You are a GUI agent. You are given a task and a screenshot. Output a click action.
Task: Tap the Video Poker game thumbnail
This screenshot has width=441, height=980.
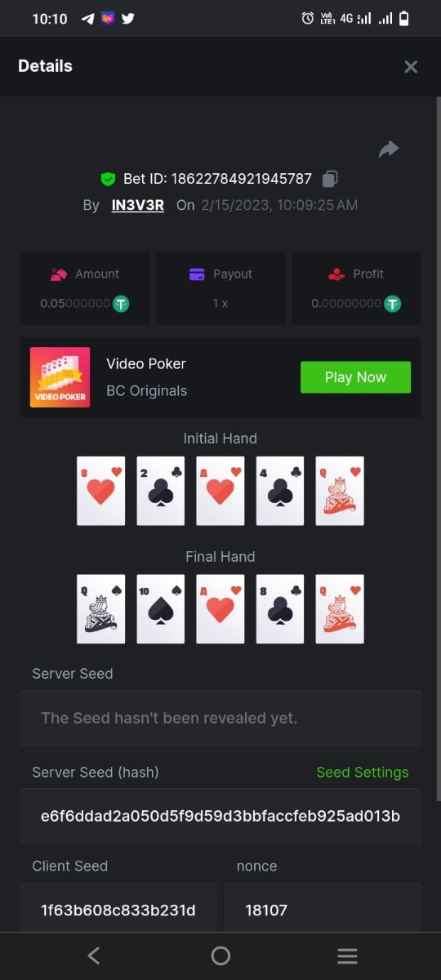tap(60, 377)
